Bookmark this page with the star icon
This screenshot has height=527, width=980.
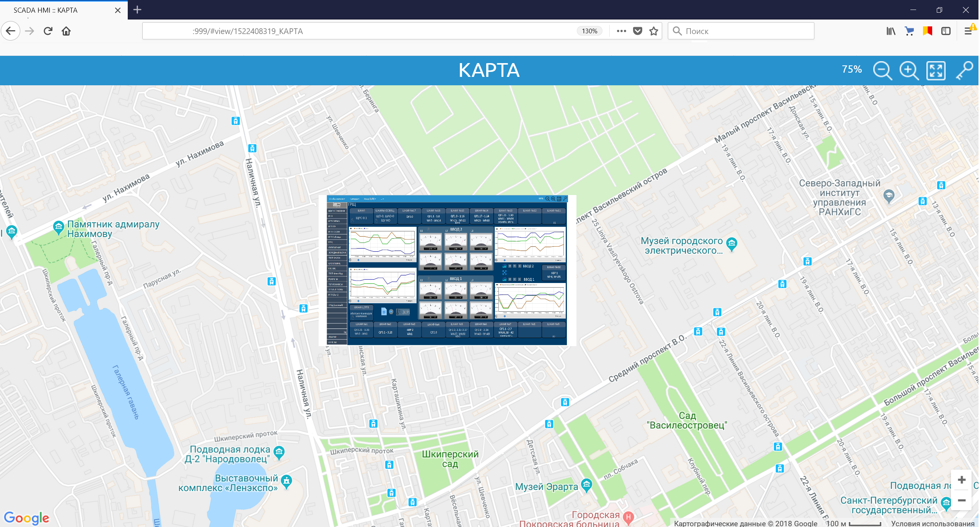[x=654, y=31]
